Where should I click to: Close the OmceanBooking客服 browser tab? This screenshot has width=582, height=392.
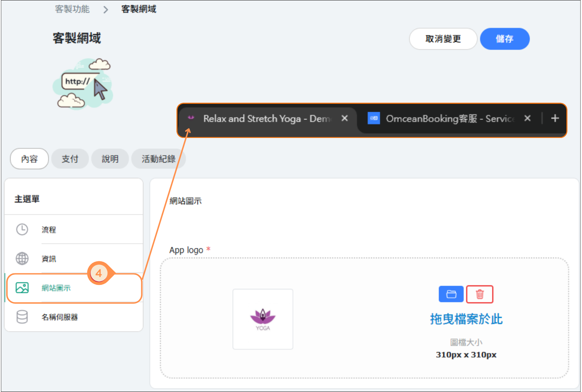[528, 118]
